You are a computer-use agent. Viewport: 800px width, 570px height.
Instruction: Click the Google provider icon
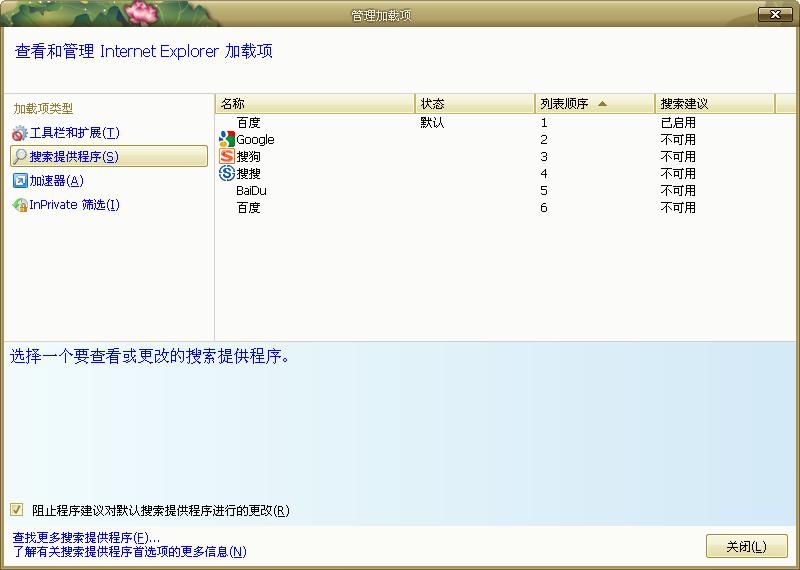pos(227,139)
